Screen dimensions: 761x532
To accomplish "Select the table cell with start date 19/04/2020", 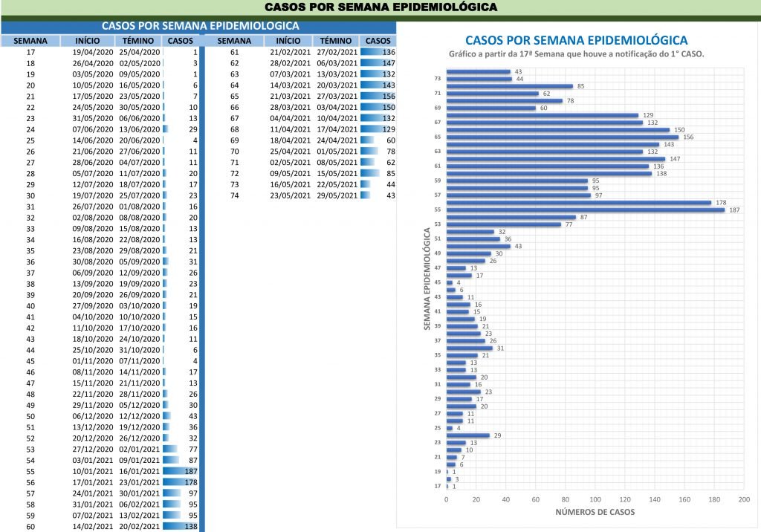I will [x=93, y=53].
